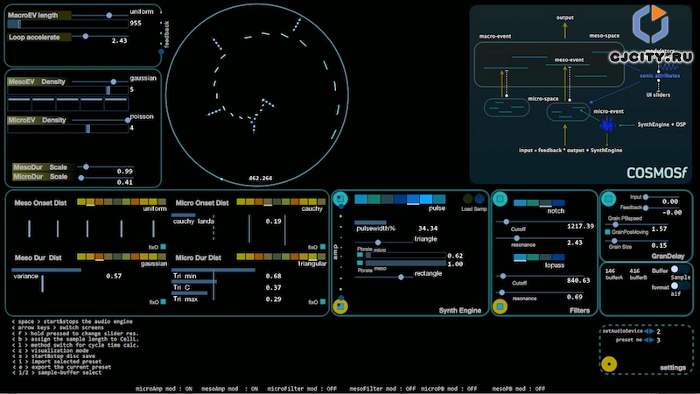The image size is (700, 394).
Task: Click the yellow icon in Synth Engine corner
Action: (340, 306)
